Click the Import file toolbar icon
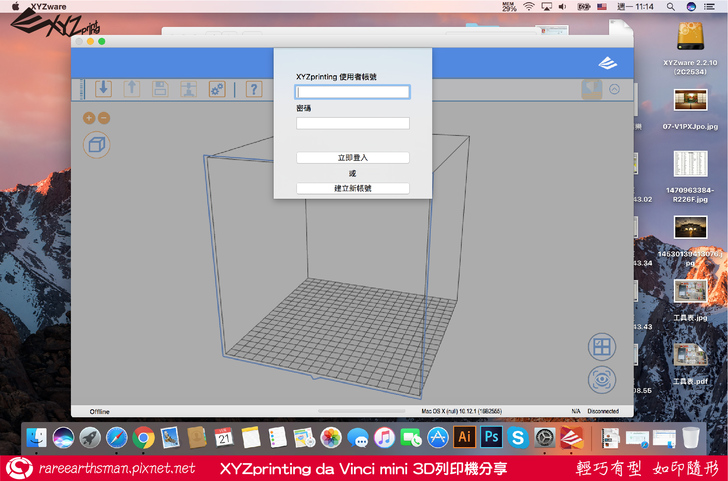Screen dimensions: 728x481 (x=103, y=89)
